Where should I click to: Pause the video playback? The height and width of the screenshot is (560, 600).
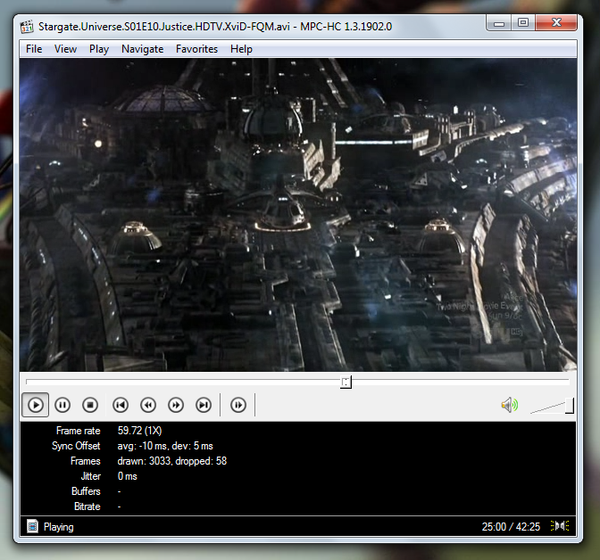coord(62,405)
